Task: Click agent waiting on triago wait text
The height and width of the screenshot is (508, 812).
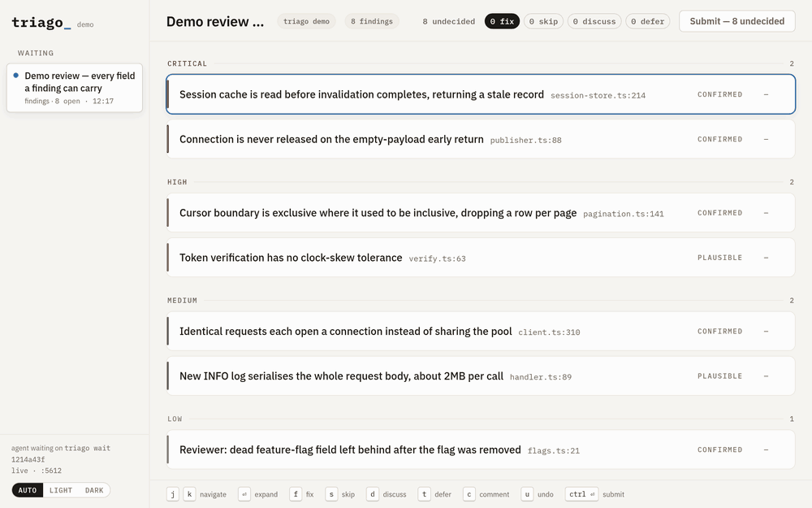Action: [61, 448]
